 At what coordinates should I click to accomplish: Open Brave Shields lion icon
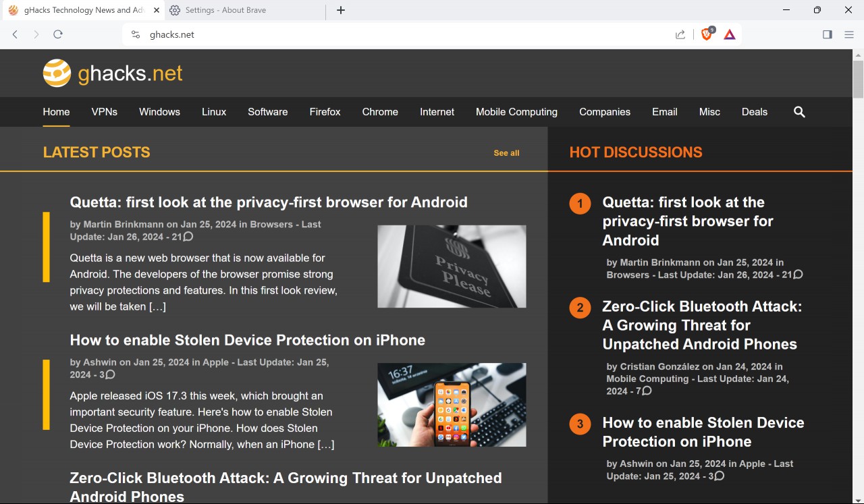coord(707,34)
